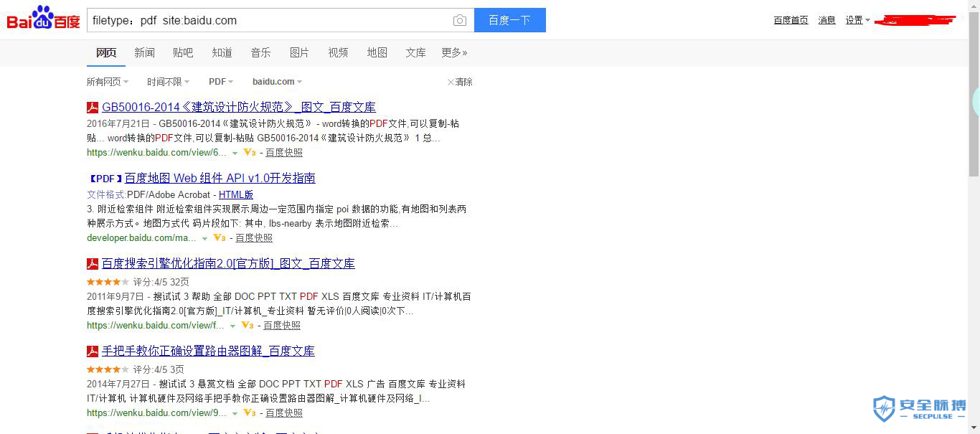Click the Baidu logo
This screenshot has width=980, height=434.
pos(43,19)
